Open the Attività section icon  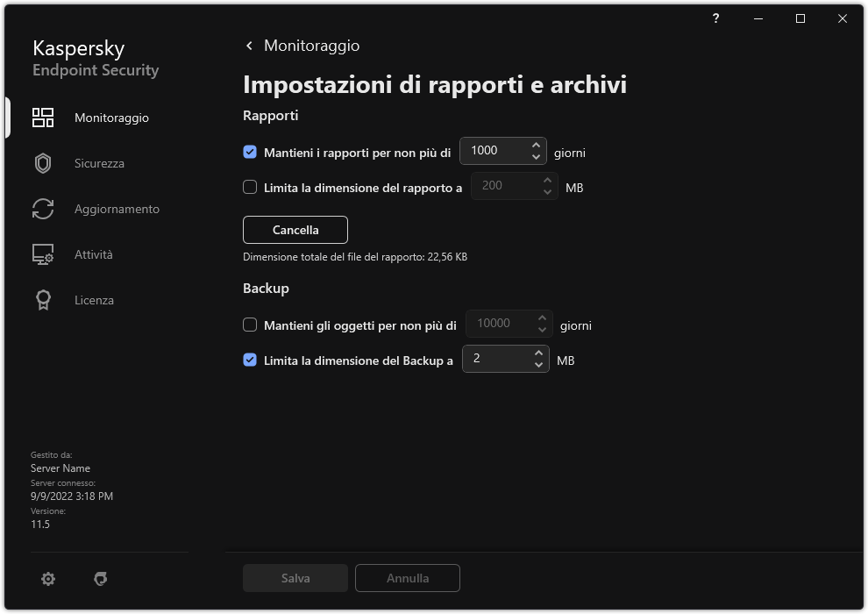(42, 254)
